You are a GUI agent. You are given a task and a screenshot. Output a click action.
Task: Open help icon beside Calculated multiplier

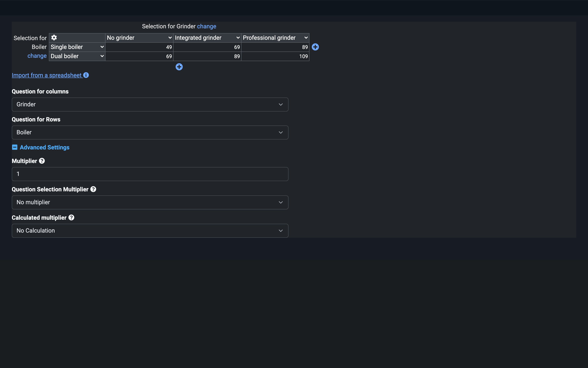pos(71,218)
